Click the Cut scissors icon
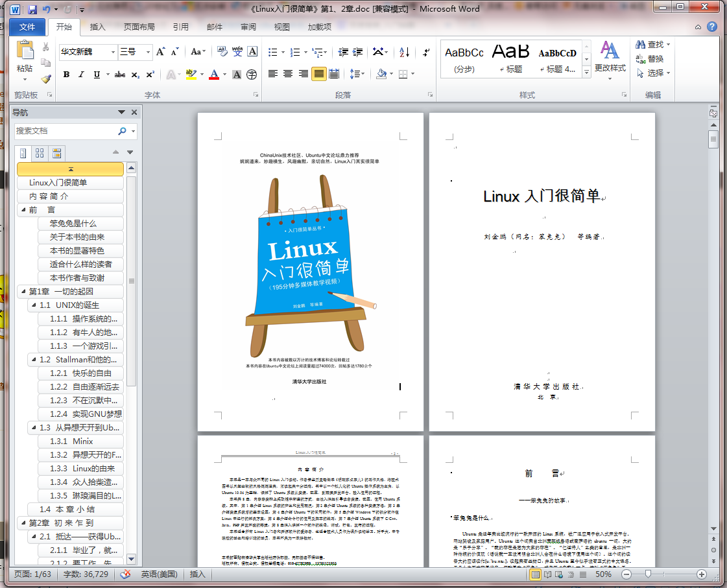The height and width of the screenshot is (588, 727). tap(45, 47)
